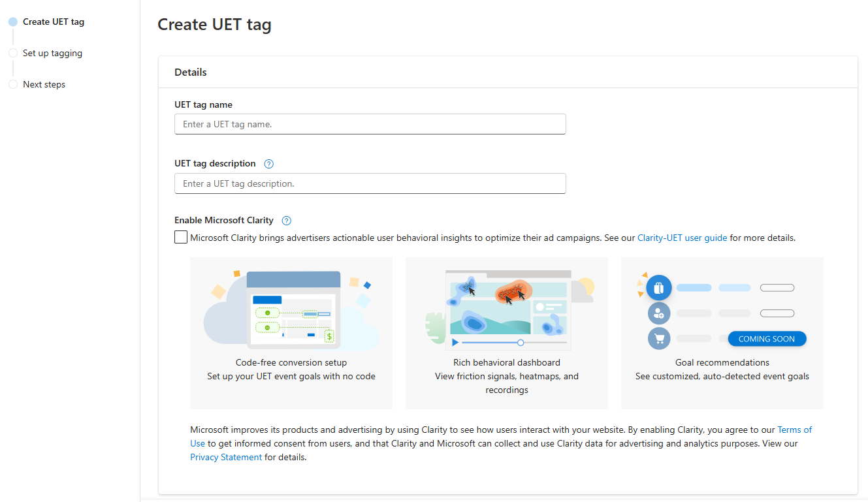
Task: Select the Code-free conversion setup card
Action: click(x=291, y=333)
